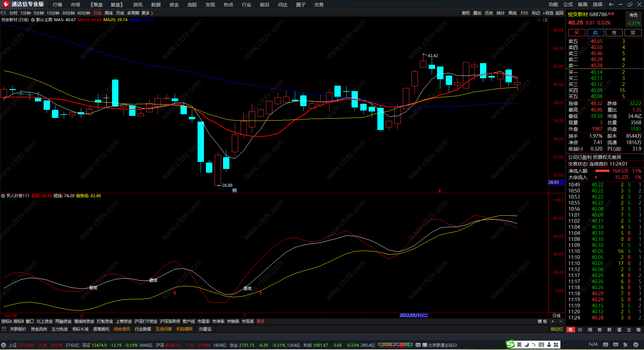Click the round icon beside 默认主图

33,20
